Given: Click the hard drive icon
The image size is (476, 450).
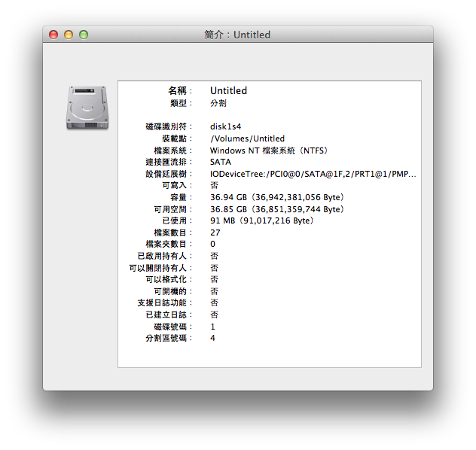Looking at the screenshot, I should [x=87, y=108].
